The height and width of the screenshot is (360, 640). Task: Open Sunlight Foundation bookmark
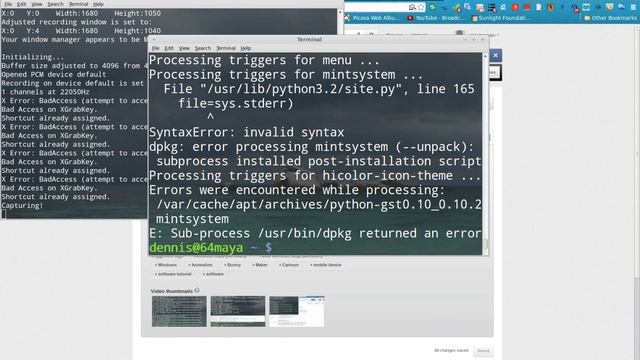(x=500, y=18)
